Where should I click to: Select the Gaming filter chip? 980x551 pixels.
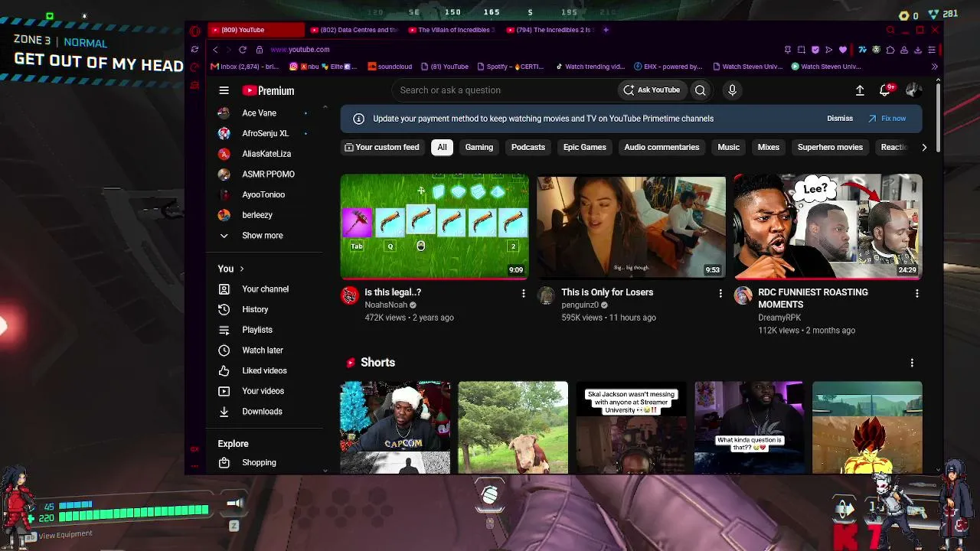point(479,147)
